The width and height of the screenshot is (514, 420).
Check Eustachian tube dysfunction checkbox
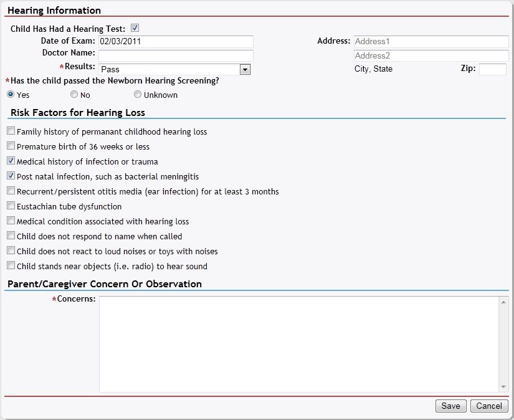[x=11, y=206]
